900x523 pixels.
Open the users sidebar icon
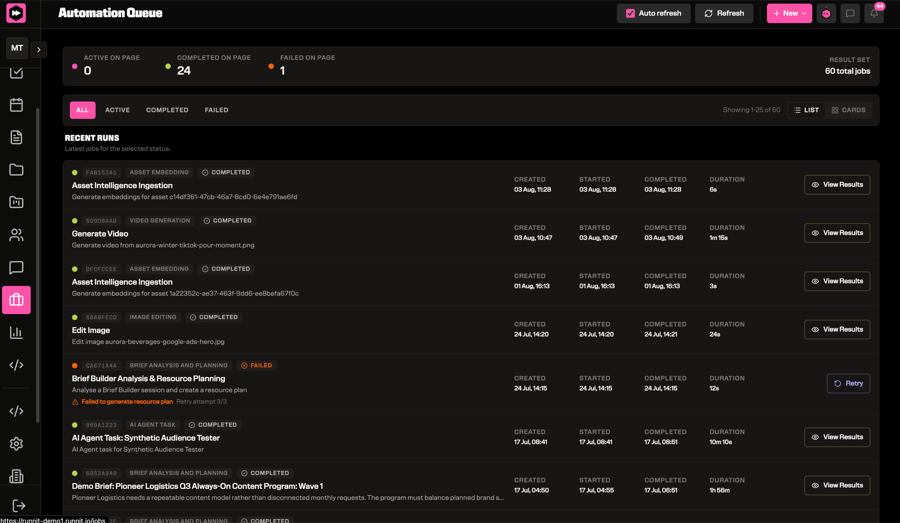pos(16,235)
